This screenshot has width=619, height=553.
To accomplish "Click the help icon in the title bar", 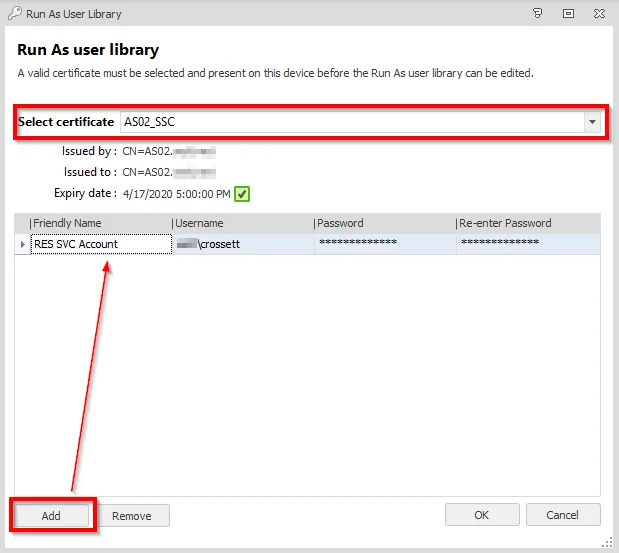I will coord(538,14).
